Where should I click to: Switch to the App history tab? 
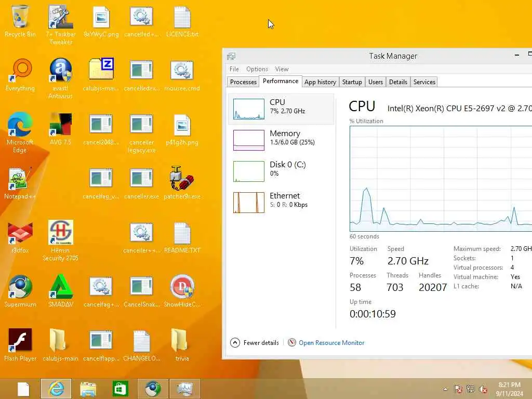pyautogui.click(x=320, y=82)
